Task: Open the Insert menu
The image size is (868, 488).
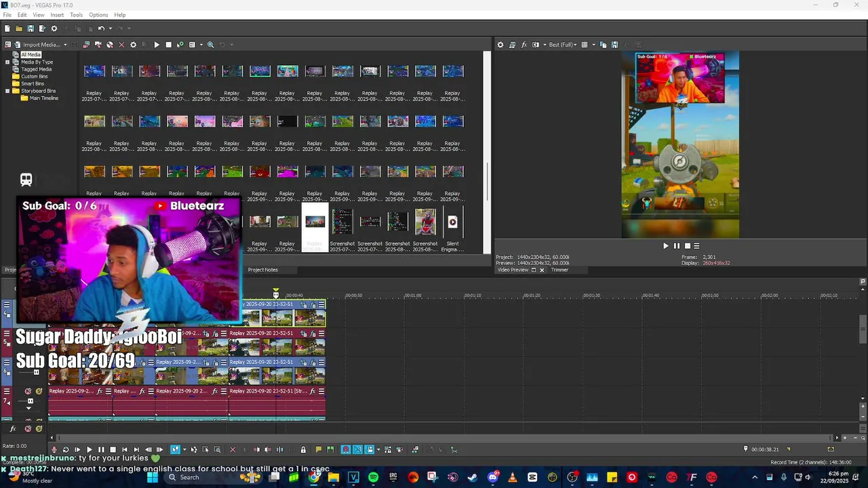Action: [57, 15]
